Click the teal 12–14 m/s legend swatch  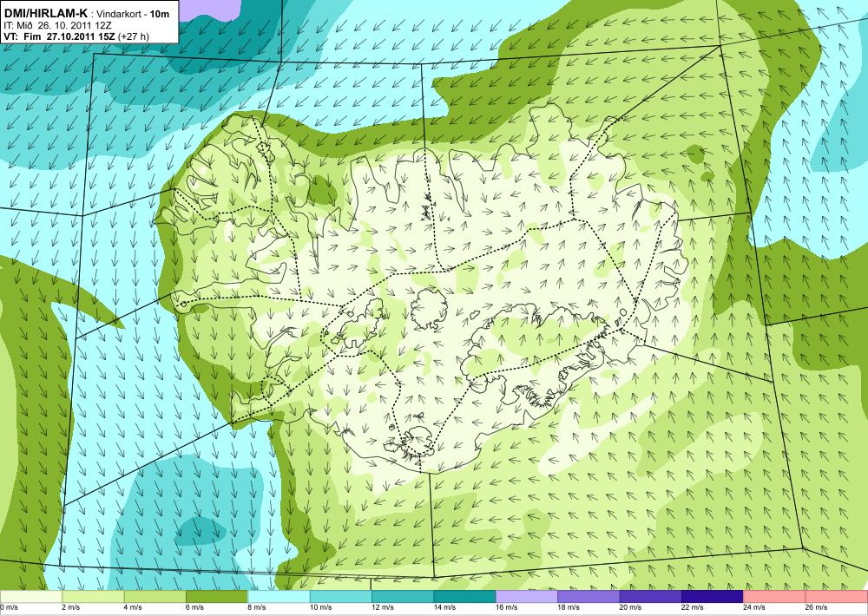(403, 597)
